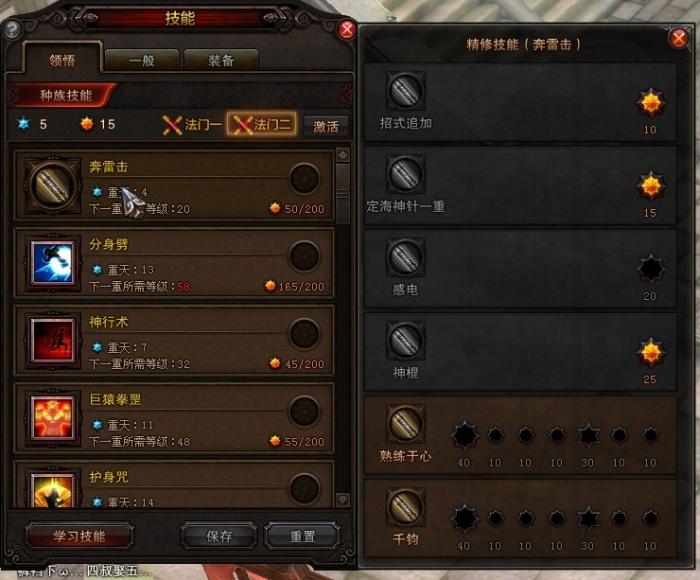Toggle the 感电 dark star slot
700x580 pixels.
tap(650, 269)
